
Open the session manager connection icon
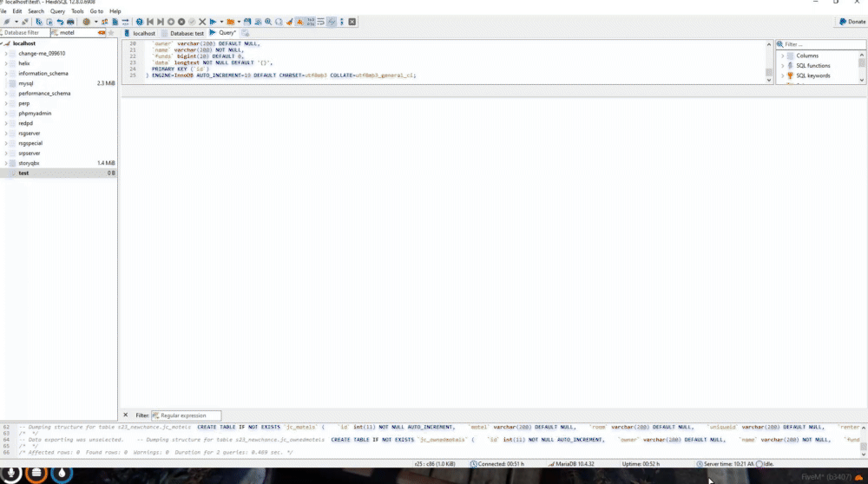7,22
